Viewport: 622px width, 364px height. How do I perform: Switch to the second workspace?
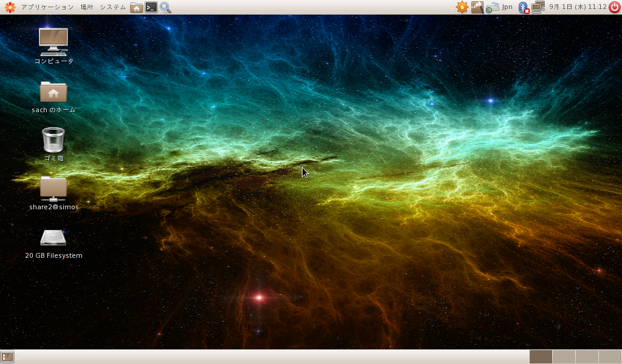(564, 357)
